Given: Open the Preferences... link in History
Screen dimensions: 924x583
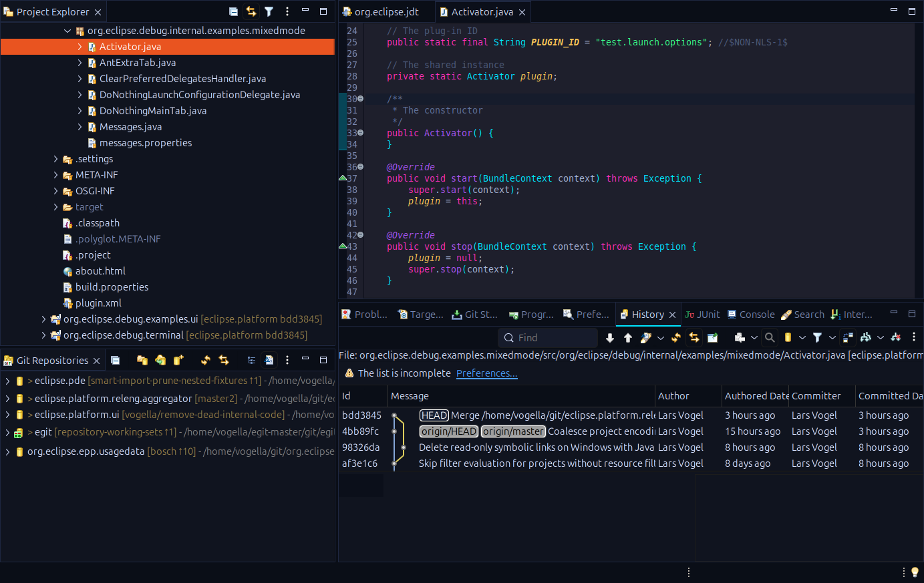Looking at the screenshot, I should [487, 373].
